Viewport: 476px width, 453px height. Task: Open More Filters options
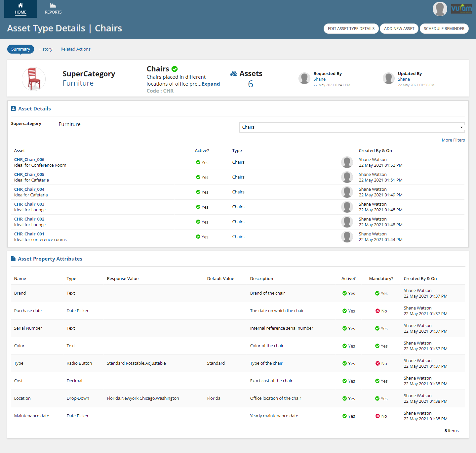453,140
